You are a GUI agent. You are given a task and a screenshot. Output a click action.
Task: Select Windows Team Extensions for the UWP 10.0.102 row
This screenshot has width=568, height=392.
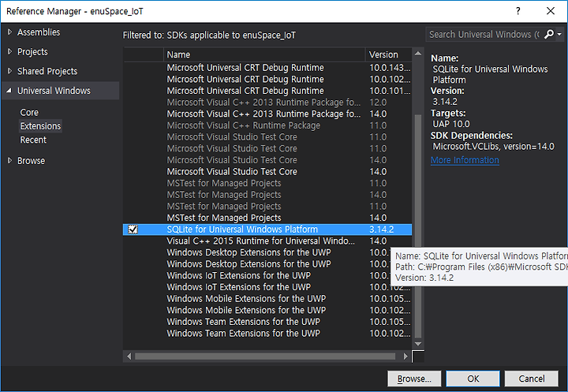[267, 334]
